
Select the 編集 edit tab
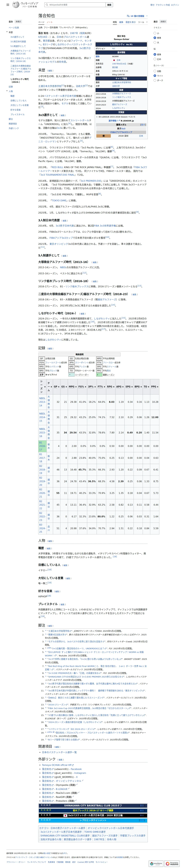pos(121,22)
